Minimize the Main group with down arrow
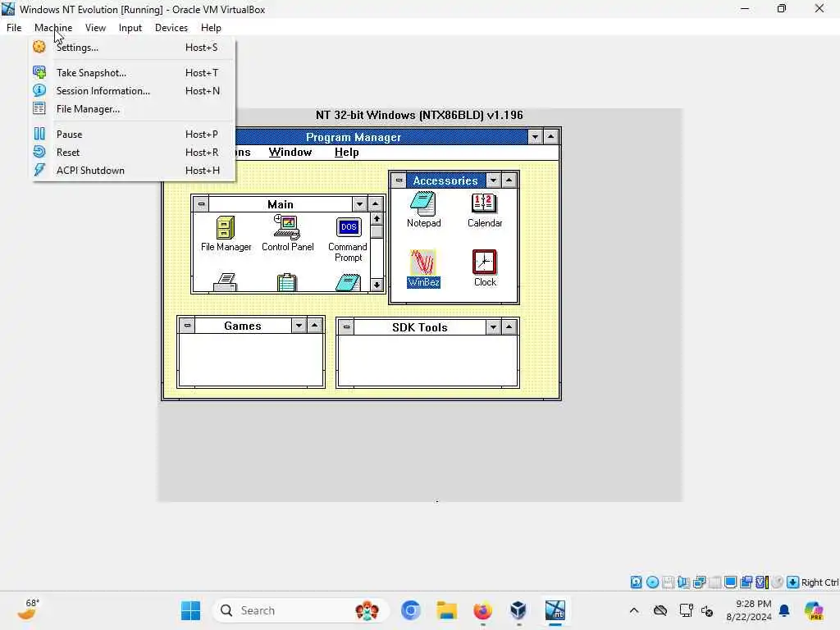This screenshot has width=840, height=630. pyautogui.click(x=359, y=204)
